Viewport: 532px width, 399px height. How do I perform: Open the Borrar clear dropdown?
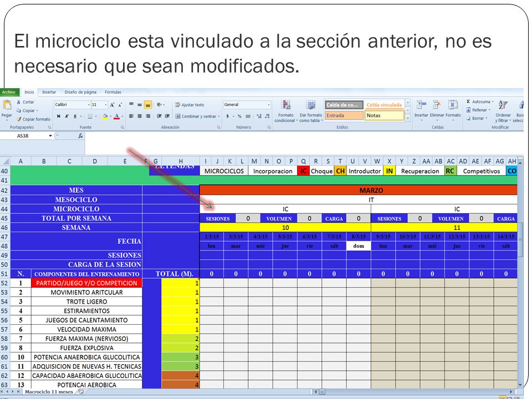click(477, 118)
